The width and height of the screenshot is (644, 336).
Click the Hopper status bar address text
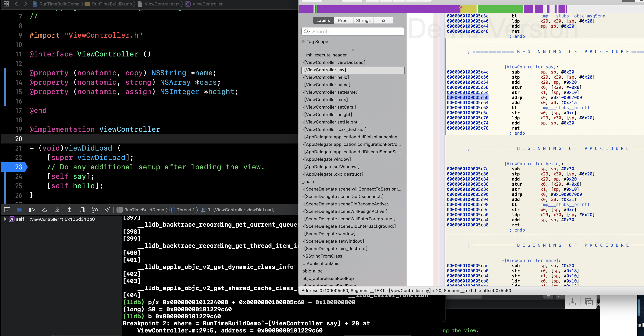point(406,291)
